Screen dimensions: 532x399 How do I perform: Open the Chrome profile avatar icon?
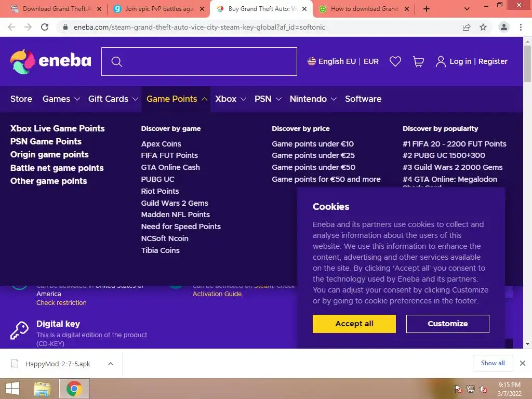pyautogui.click(x=504, y=27)
